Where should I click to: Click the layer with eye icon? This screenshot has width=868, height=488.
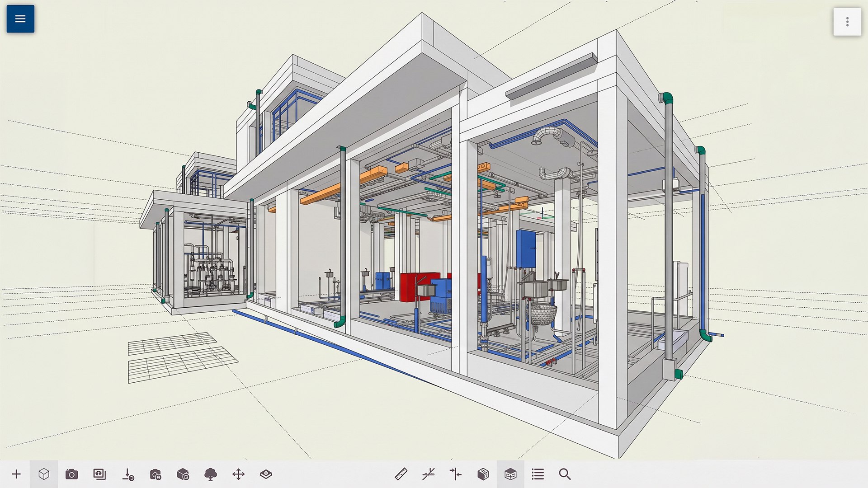click(266, 474)
